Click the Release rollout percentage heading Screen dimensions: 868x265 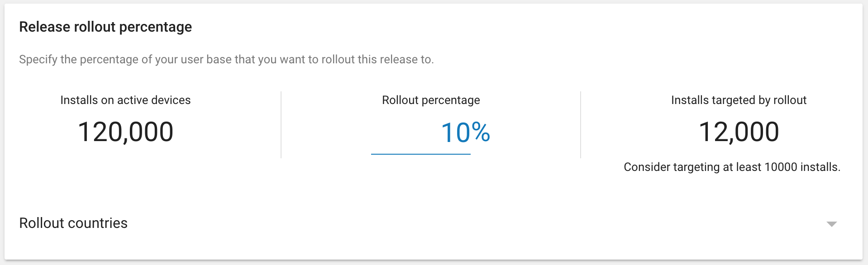pos(105,27)
